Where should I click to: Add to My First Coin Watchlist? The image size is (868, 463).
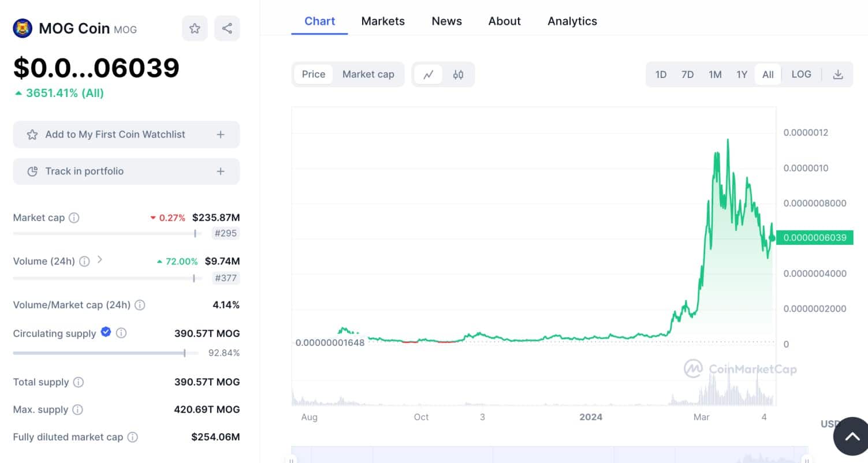(x=126, y=135)
